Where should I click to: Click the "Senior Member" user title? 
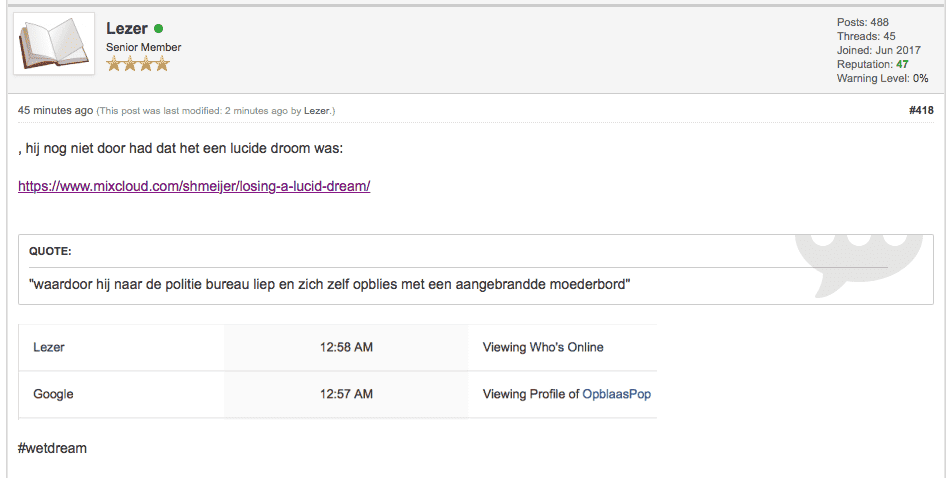pos(144,47)
